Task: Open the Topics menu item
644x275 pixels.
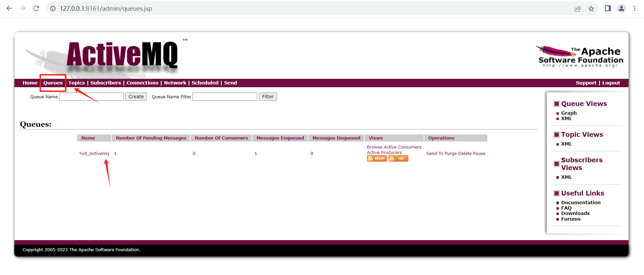Action: (x=76, y=83)
